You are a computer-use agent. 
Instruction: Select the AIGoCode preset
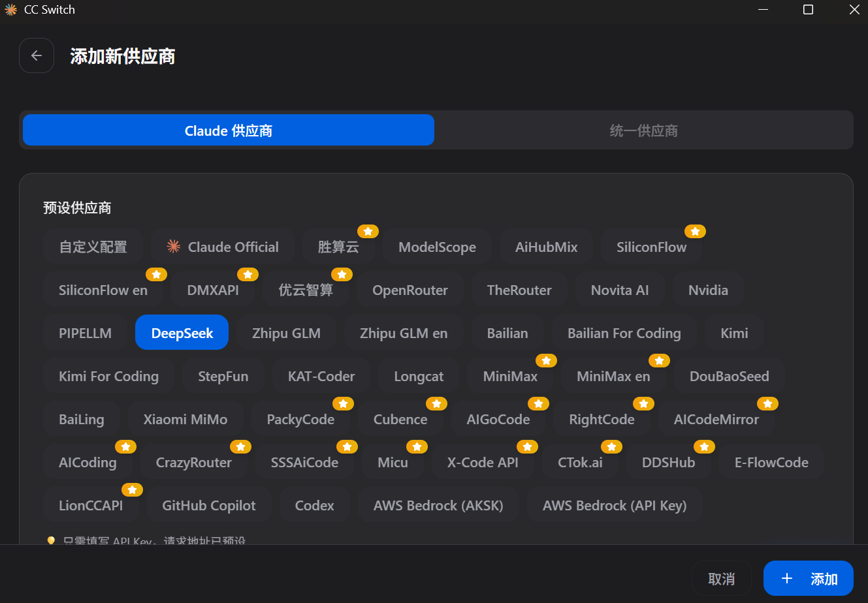tap(498, 419)
